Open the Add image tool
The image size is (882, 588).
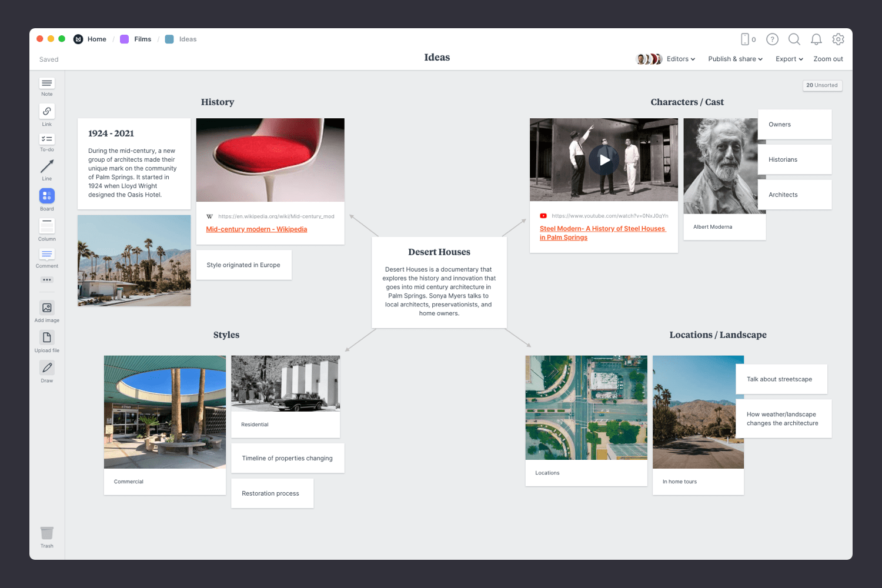click(46, 308)
